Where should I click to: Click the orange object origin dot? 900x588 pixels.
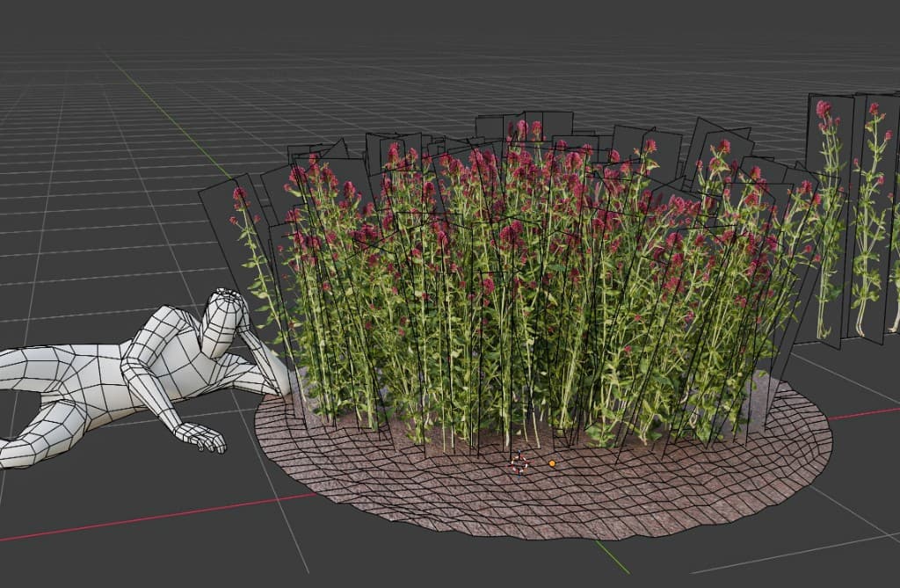coord(552,463)
